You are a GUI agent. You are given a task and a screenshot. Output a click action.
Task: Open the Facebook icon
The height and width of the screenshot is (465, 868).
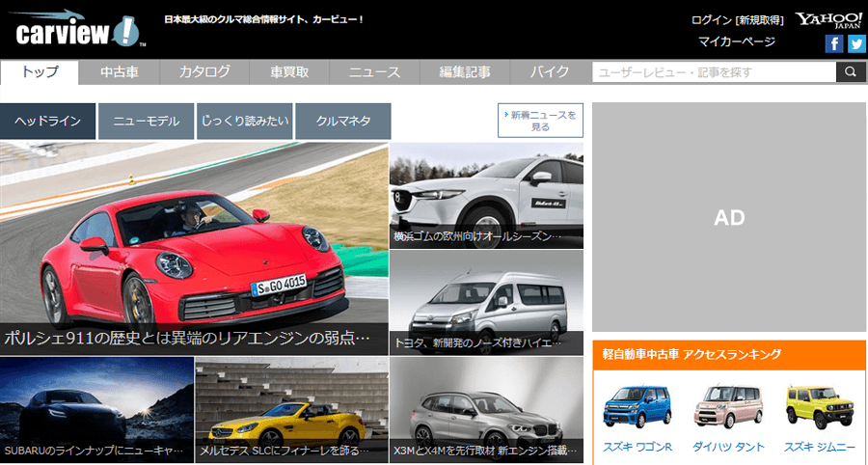[x=834, y=43]
